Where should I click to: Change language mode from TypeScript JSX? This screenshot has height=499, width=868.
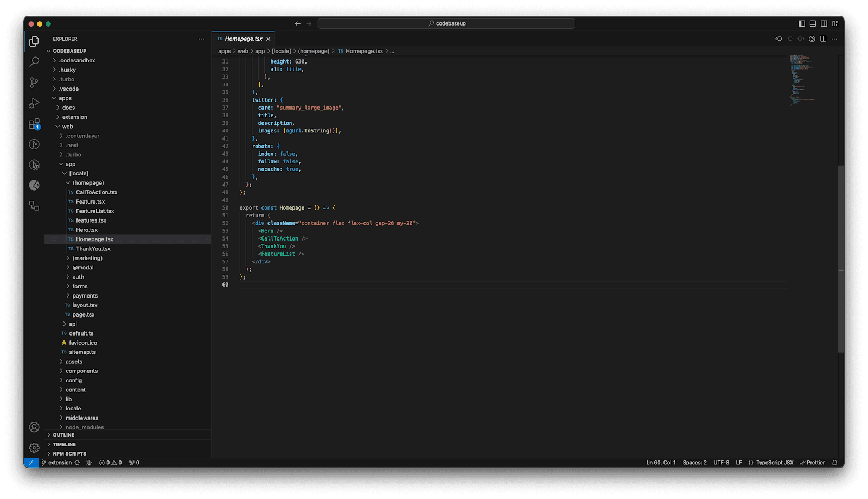coord(775,463)
